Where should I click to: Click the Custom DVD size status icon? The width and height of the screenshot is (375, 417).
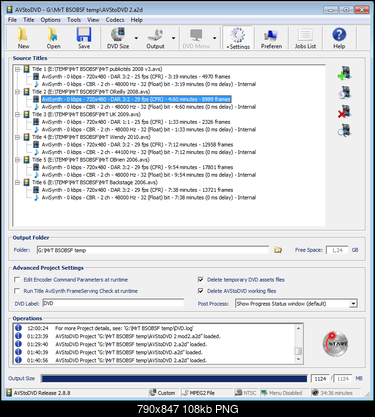153,392
